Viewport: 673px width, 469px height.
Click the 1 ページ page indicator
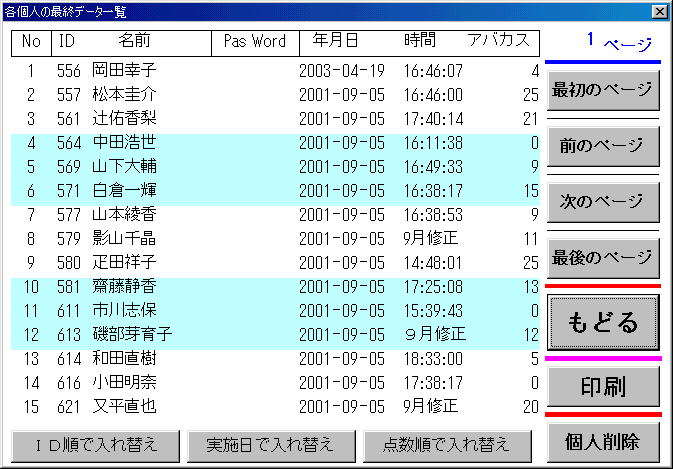[619, 42]
